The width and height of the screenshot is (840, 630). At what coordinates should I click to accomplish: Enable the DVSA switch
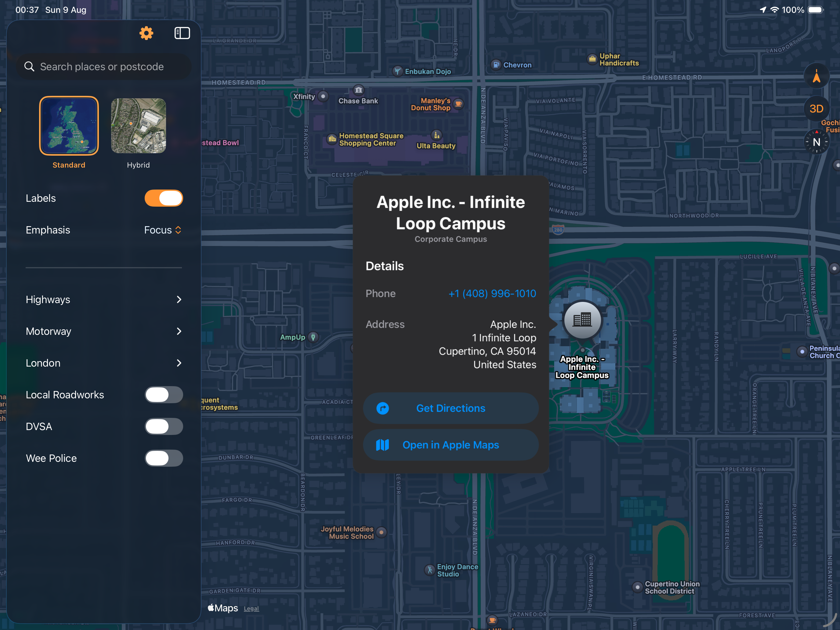164,426
